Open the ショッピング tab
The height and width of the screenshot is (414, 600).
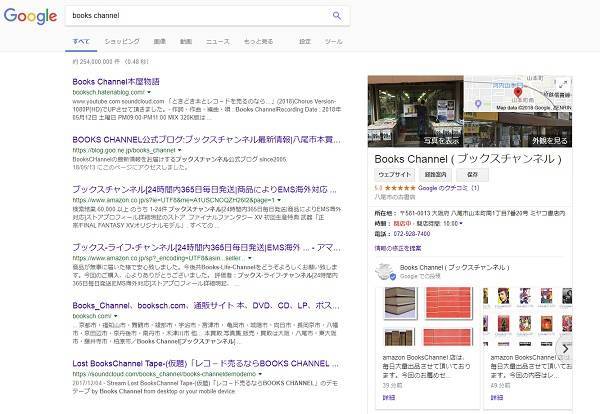pos(122,42)
